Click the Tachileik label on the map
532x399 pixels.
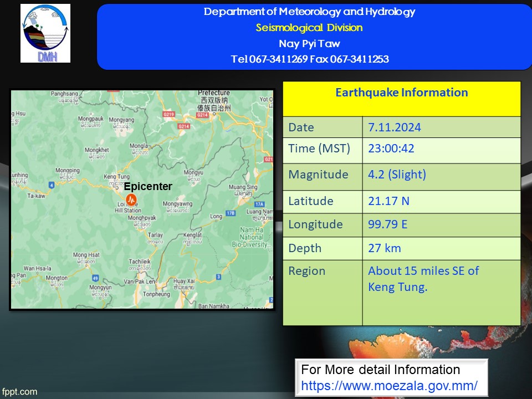(x=140, y=261)
